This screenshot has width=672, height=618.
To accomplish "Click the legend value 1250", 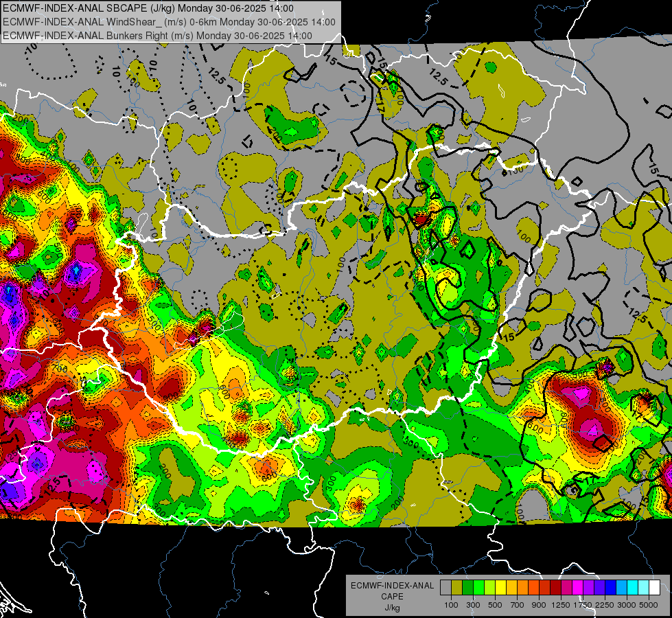I will click(x=561, y=605).
